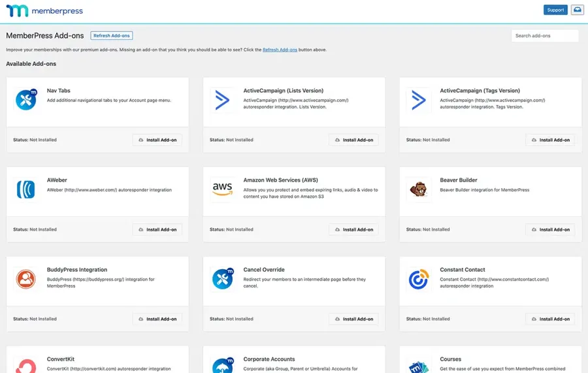The height and width of the screenshot is (373, 588).
Task: Click the ActiveCampaign (Lists Version) logo icon
Action: coord(222,100)
